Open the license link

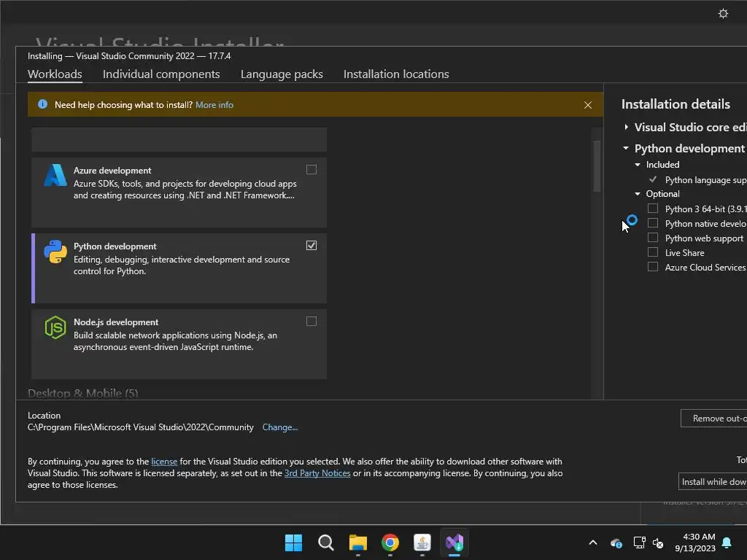[x=164, y=462]
